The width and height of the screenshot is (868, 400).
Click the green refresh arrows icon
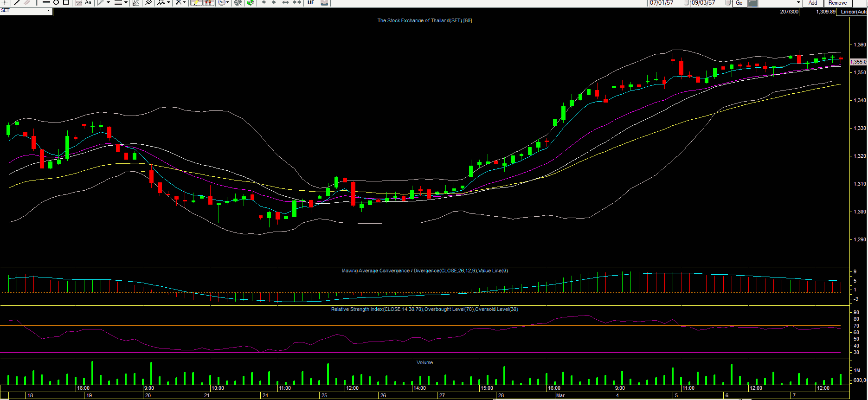click(251, 2)
